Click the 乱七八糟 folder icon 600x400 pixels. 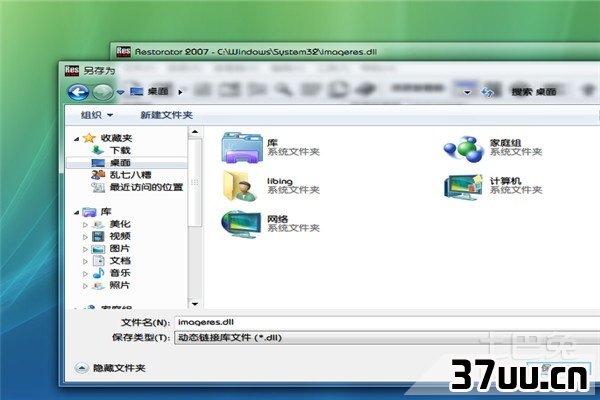click(x=98, y=175)
